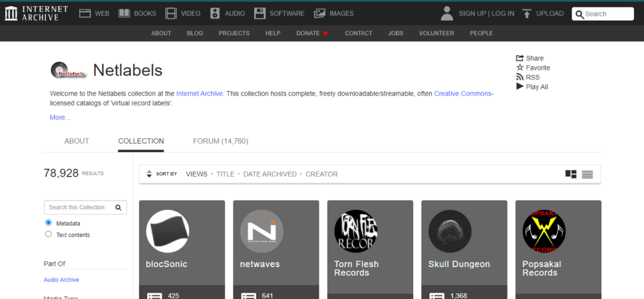The height and width of the screenshot is (299, 644).
Task: Open the Blog menu item
Action: click(195, 33)
